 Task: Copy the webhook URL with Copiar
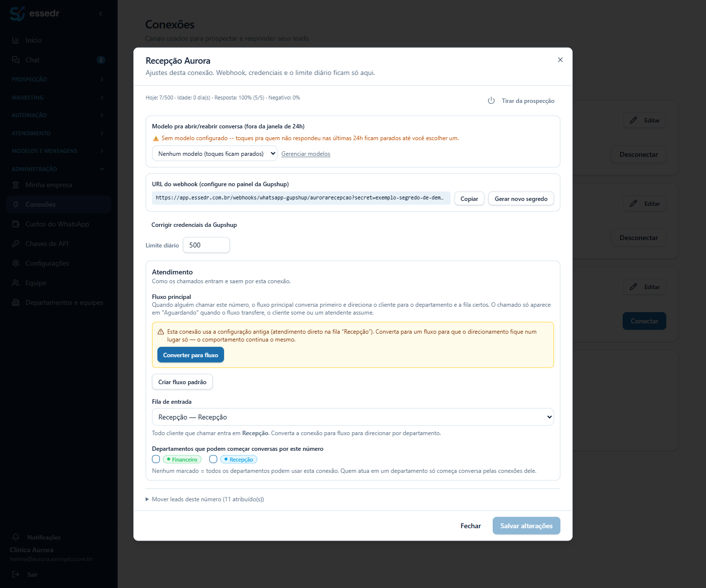point(469,198)
